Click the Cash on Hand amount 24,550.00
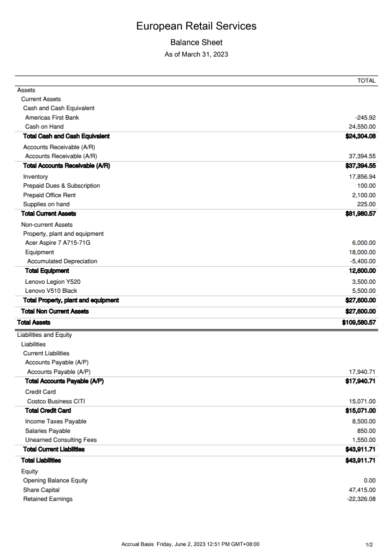 pyautogui.click(x=362, y=127)
